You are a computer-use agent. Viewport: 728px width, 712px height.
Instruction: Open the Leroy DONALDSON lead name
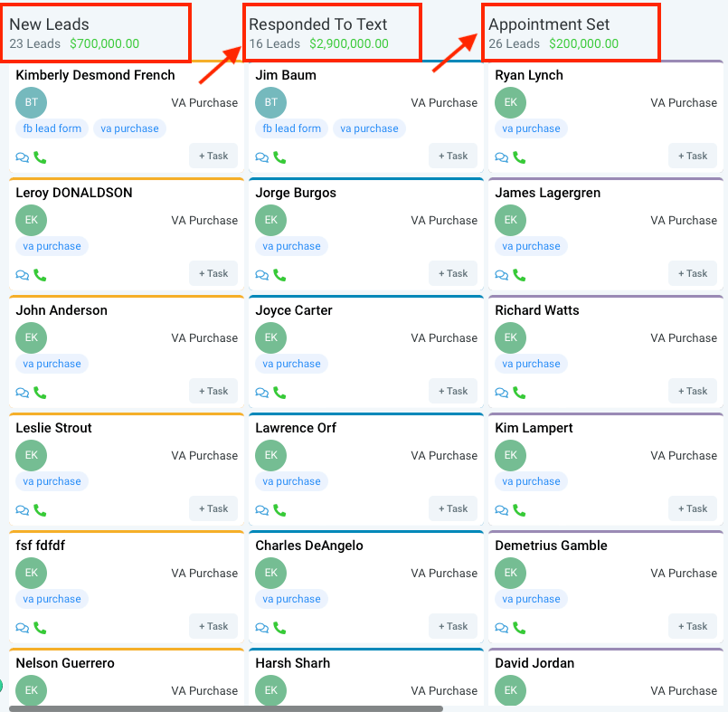pyautogui.click(x=74, y=193)
